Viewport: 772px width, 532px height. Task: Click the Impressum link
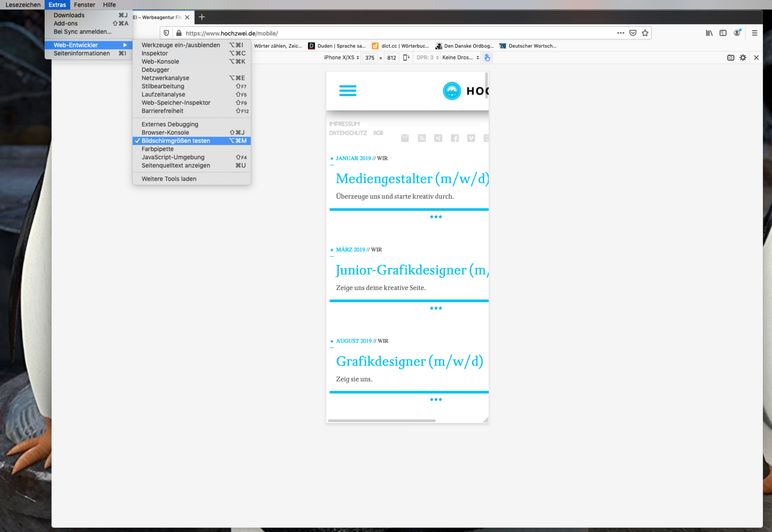coord(344,124)
